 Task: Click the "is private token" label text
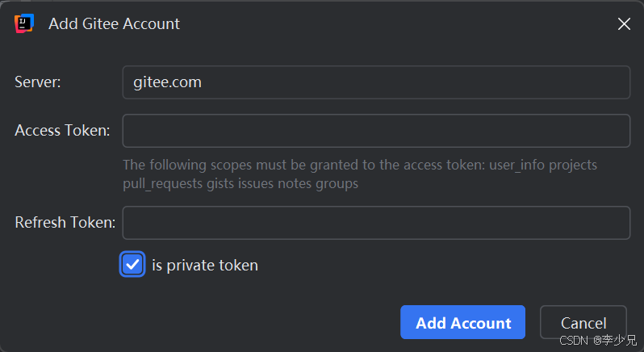[x=205, y=265]
